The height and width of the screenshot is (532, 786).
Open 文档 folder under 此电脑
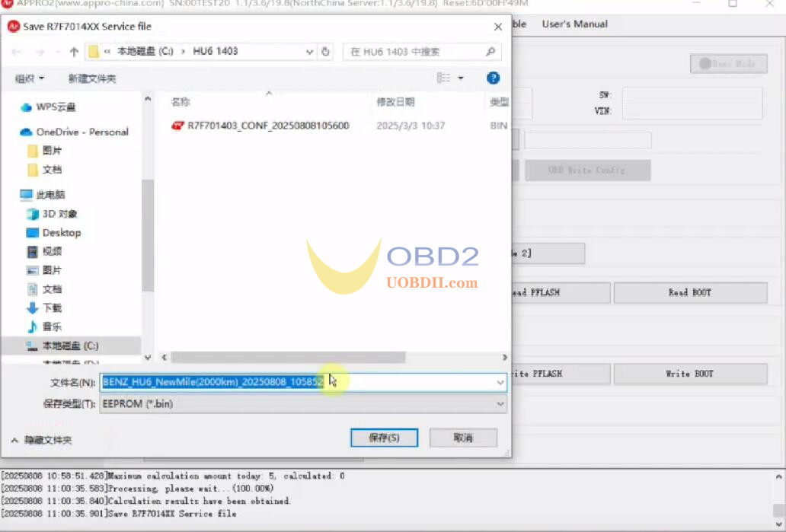[x=44, y=289]
